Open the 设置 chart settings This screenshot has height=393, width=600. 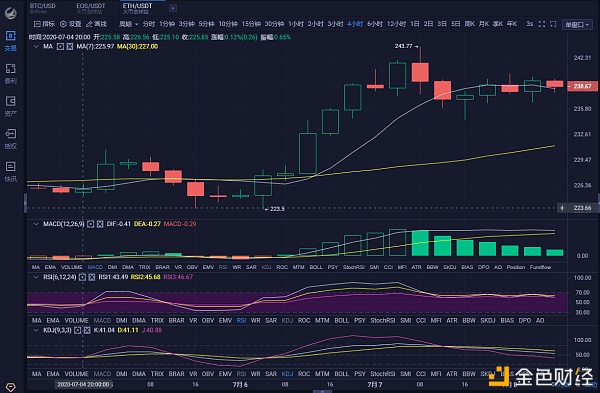point(71,24)
